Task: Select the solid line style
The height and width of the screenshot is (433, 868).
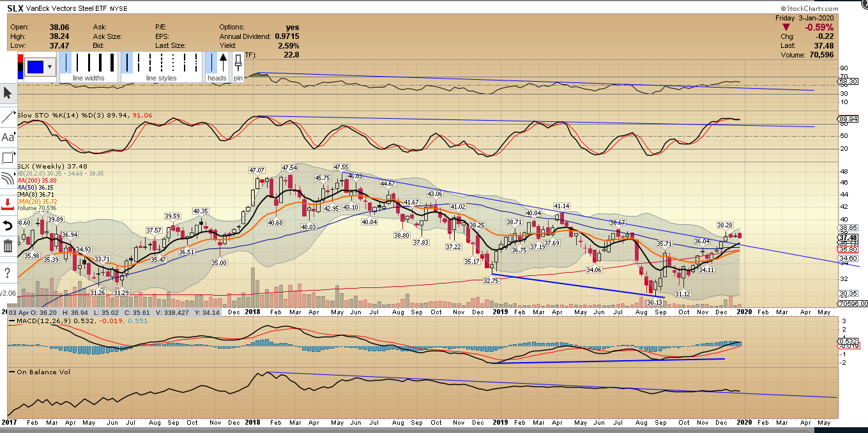Action: 127,63
